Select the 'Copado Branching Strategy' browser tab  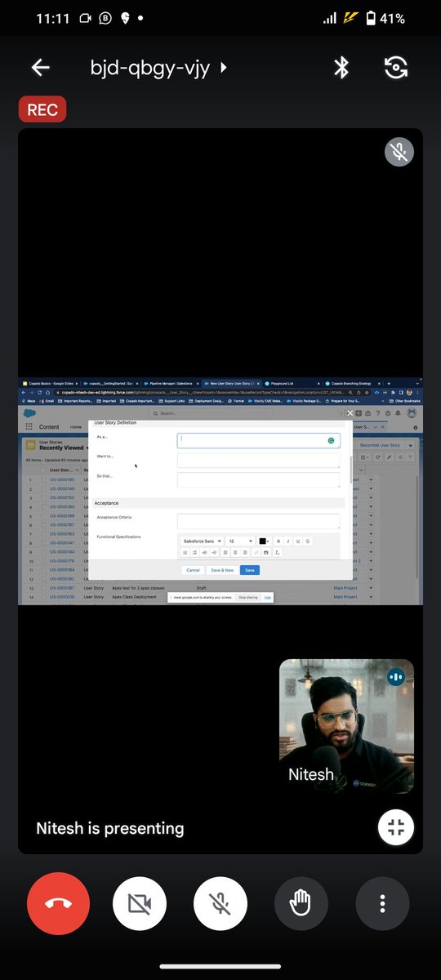pyautogui.click(x=353, y=382)
